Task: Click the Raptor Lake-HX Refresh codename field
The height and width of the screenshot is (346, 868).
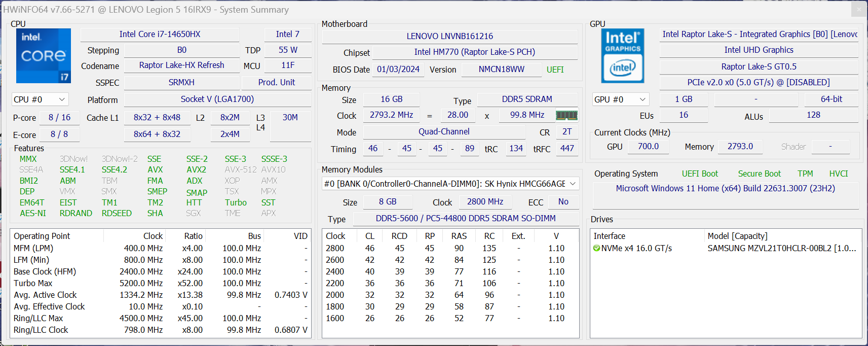Action: coord(181,65)
